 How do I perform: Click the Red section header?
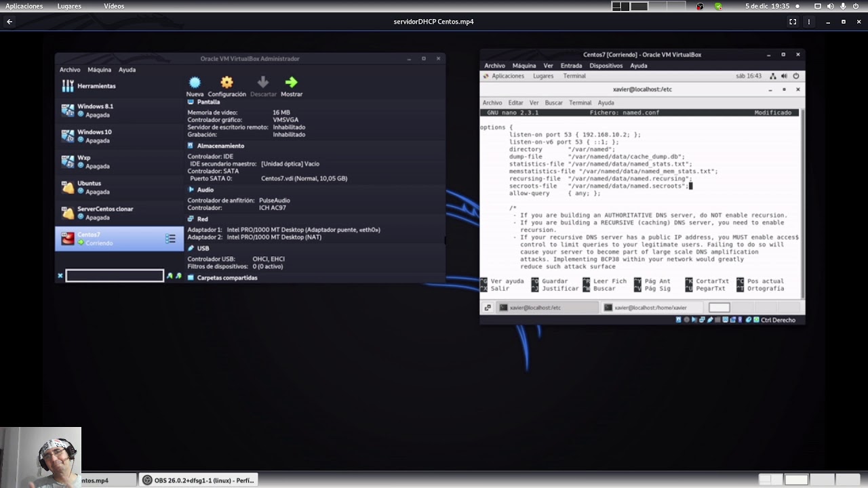198,219
